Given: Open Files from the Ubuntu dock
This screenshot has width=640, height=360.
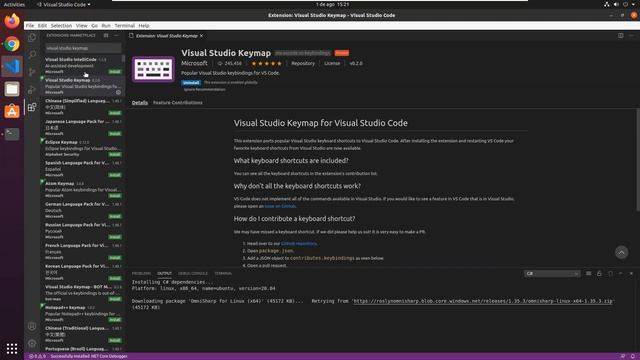Looking at the screenshot, I should click(12, 89).
